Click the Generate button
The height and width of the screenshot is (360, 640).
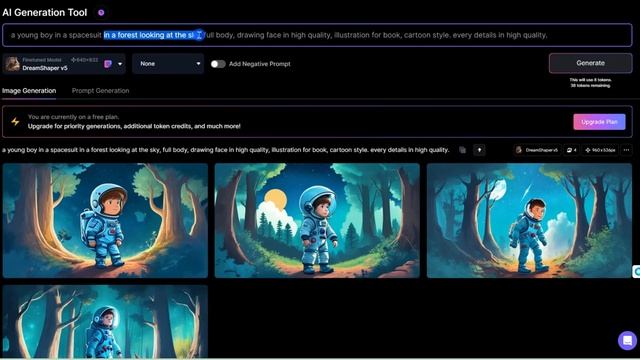tap(590, 63)
